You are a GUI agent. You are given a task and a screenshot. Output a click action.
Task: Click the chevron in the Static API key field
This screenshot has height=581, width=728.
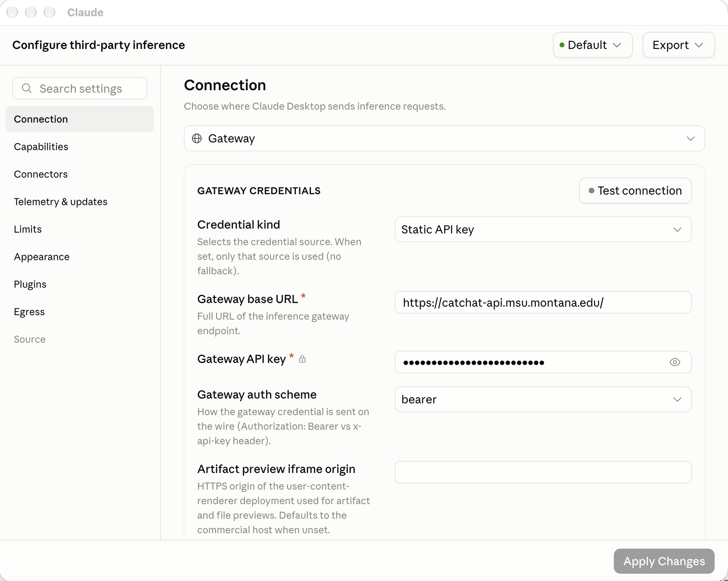pos(677,229)
